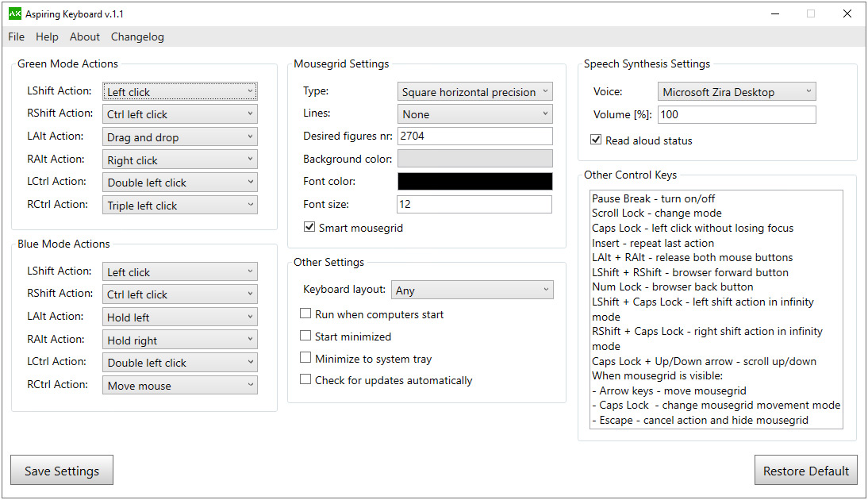Open Blue Mode LShift Action dropdown

point(180,271)
